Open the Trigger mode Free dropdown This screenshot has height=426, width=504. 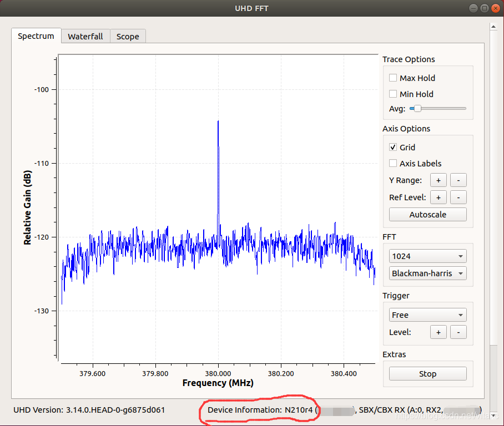tap(428, 315)
